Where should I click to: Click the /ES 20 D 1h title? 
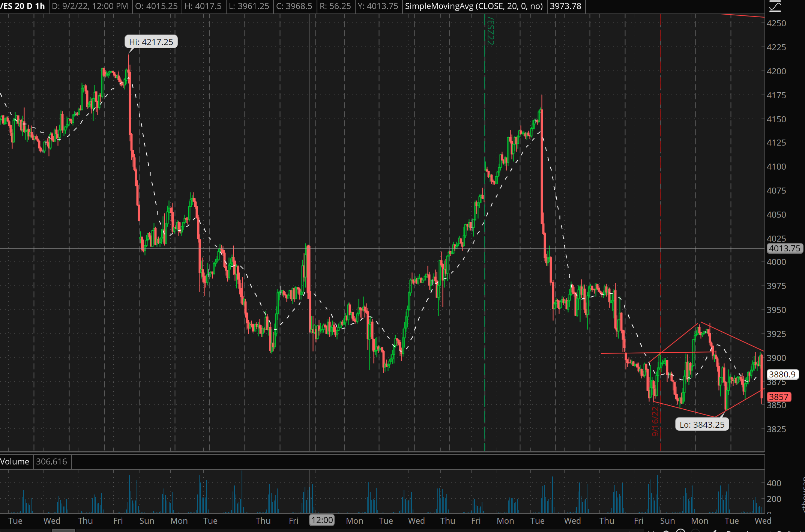point(23,6)
